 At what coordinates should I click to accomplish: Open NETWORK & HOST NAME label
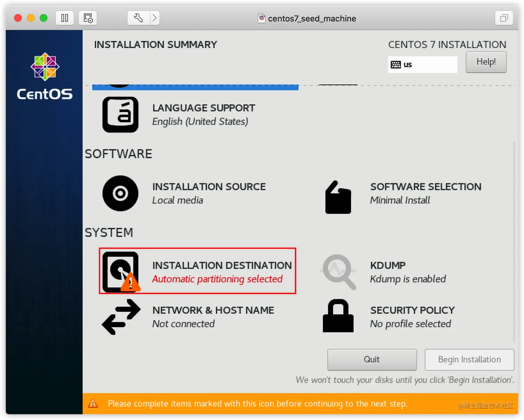coord(213,310)
